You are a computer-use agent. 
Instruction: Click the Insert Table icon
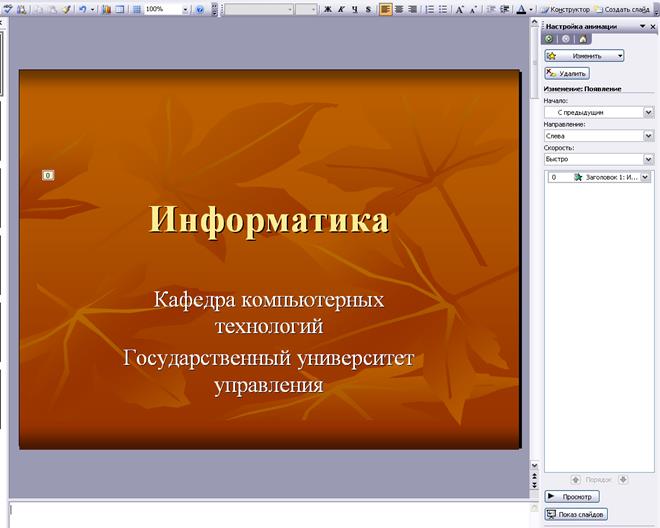[x=120, y=9]
